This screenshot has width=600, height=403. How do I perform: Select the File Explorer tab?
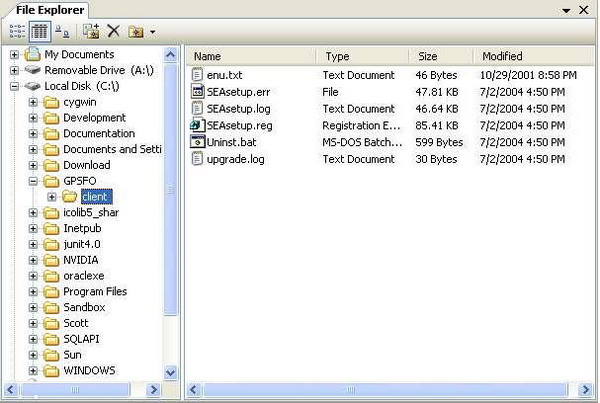click(50, 10)
